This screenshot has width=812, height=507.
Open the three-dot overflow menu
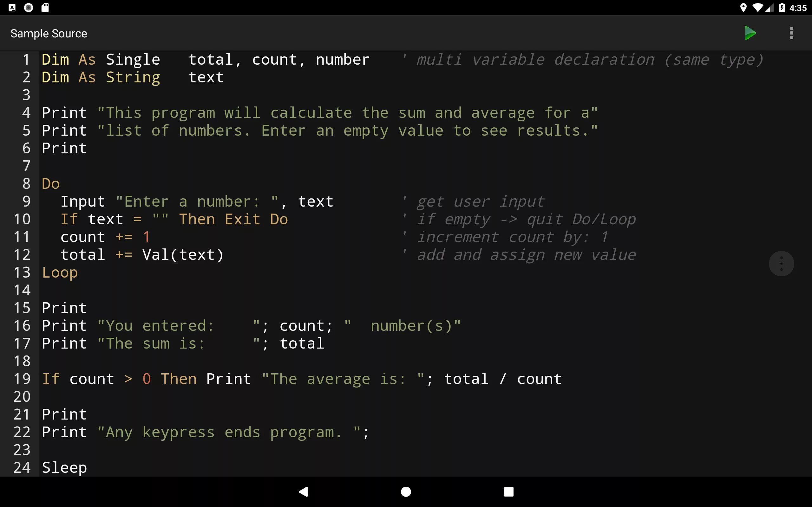tap(791, 33)
